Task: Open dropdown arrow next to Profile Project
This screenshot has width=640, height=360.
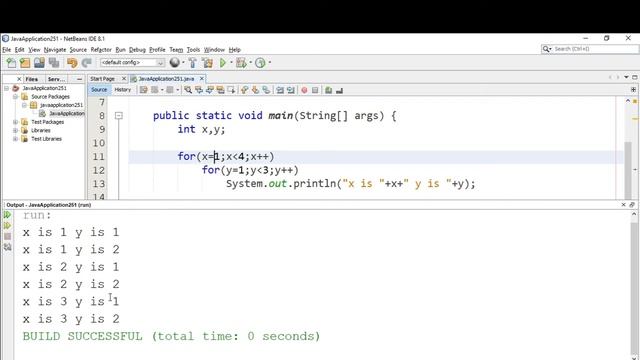Action: pyautogui.click(x=269, y=62)
